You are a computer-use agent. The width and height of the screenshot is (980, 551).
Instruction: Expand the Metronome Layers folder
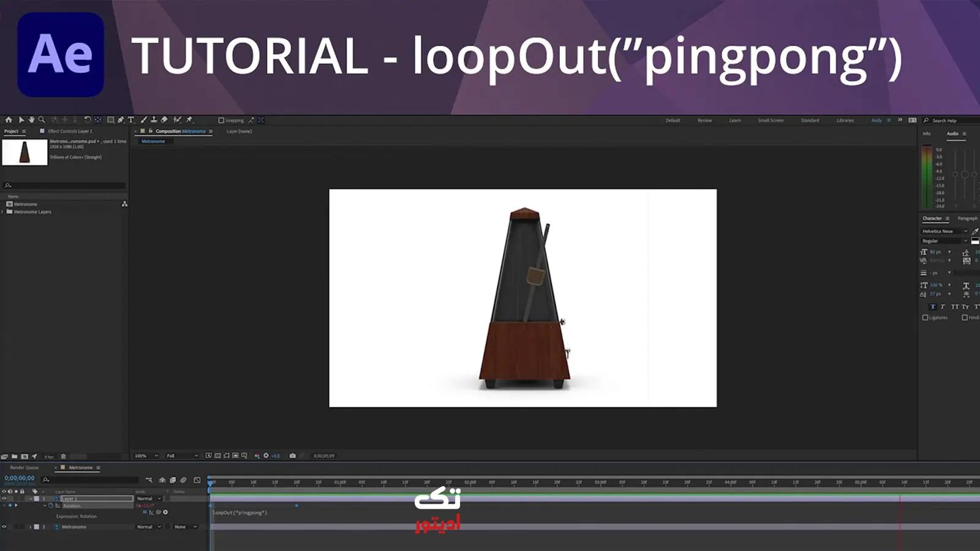[x=2, y=212]
